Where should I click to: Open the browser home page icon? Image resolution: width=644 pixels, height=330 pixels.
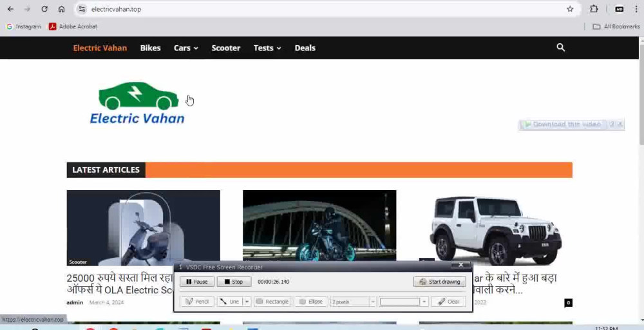click(x=61, y=9)
